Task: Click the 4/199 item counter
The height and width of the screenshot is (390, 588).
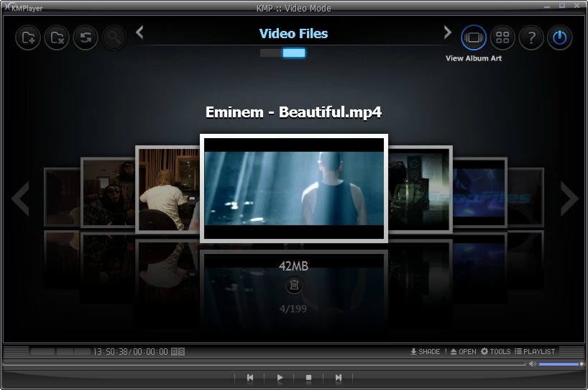Action: click(x=293, y=309)
